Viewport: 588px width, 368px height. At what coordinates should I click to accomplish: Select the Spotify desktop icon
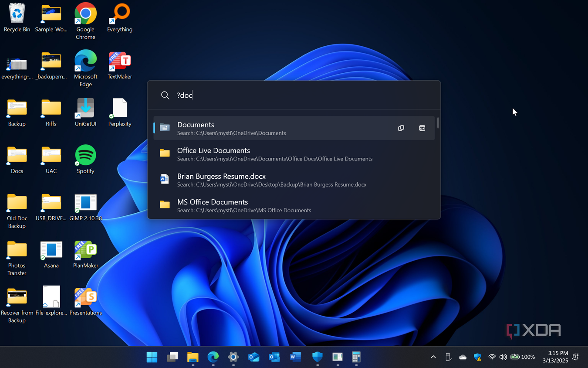click(x=86, y=160)
